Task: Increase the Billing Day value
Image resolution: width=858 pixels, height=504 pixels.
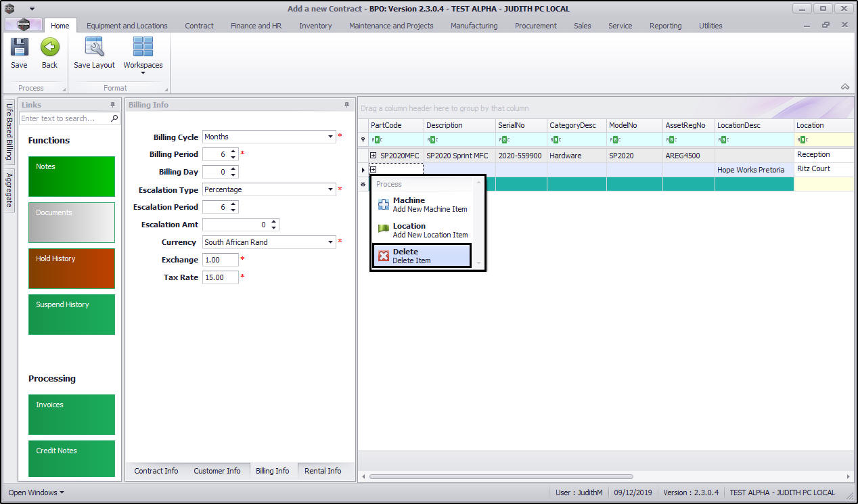Action: pos(233,169)
